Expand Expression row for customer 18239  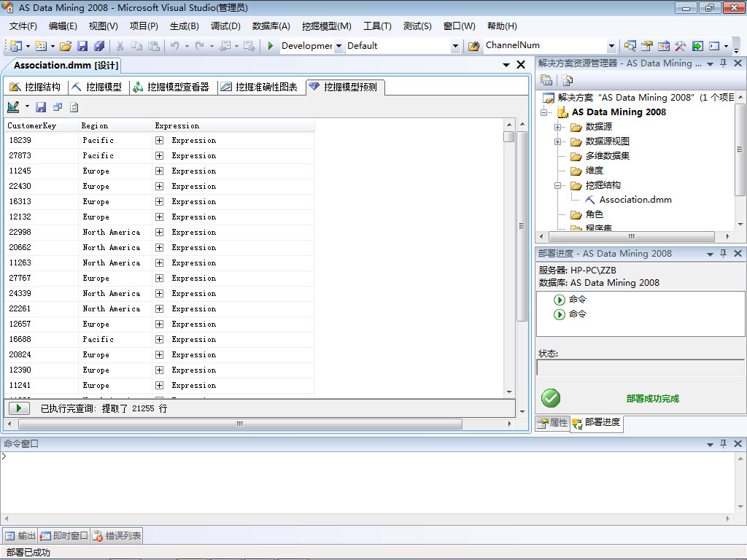[x=160, y=141]
